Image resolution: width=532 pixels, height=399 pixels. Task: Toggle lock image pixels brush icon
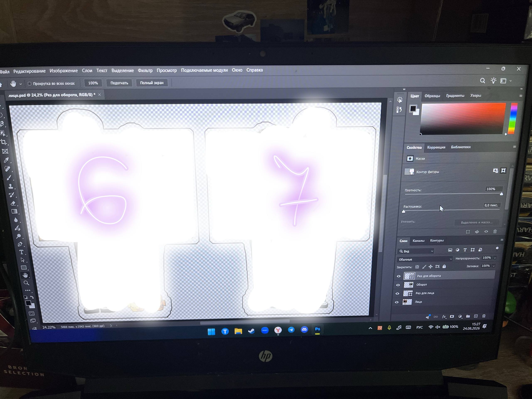tap(424, 267)
